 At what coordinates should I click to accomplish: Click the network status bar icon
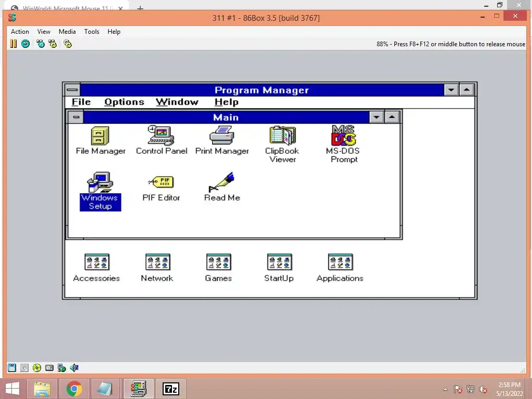(62, 368)
